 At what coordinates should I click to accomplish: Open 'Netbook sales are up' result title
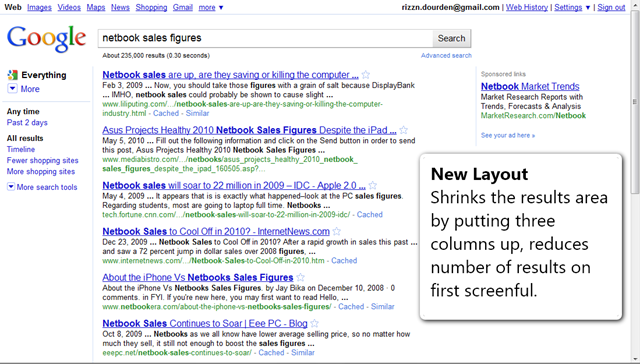(231, 75)
